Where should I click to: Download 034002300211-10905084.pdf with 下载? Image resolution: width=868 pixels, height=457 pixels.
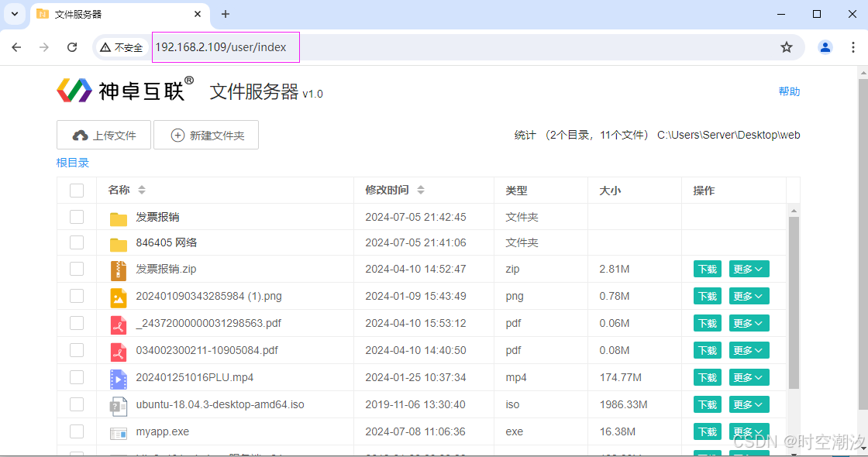(708, 350)
